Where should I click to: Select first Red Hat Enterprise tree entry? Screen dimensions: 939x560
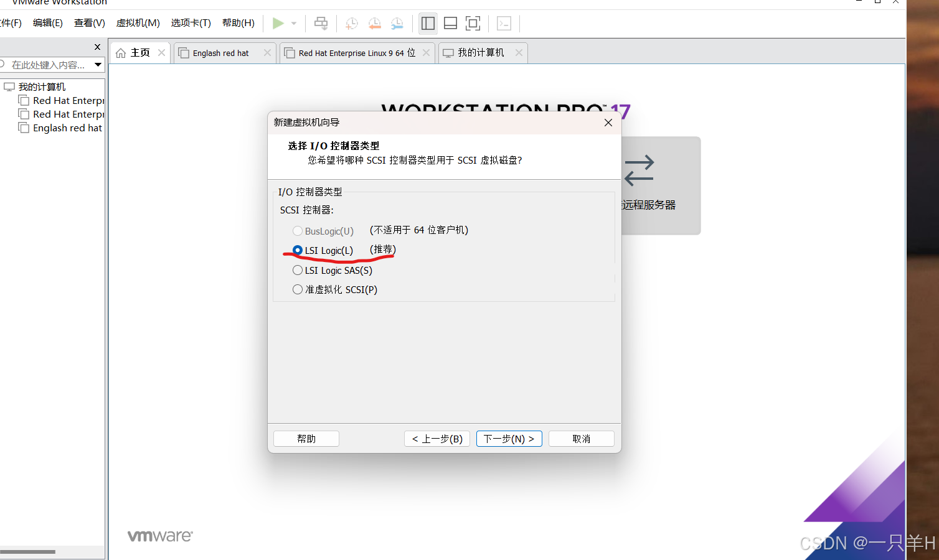point(68,100)
